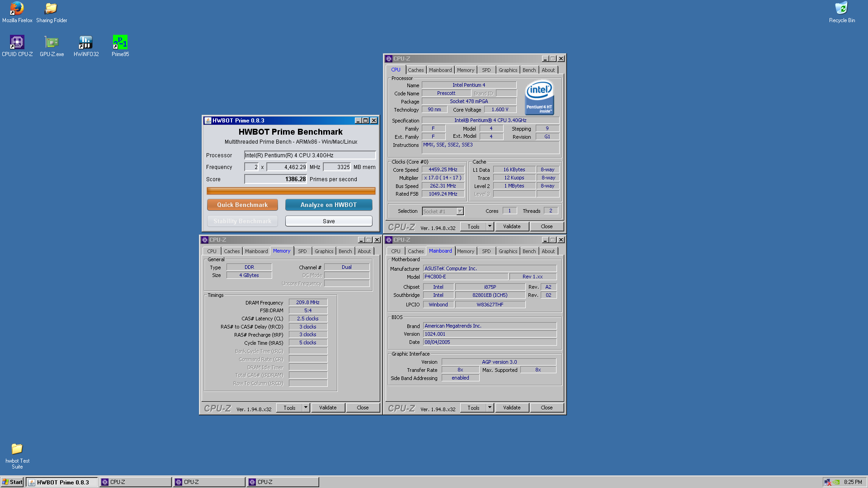Click the Frequency 4,462.29 MHz field
868x488 pixels.
point(287,167)
